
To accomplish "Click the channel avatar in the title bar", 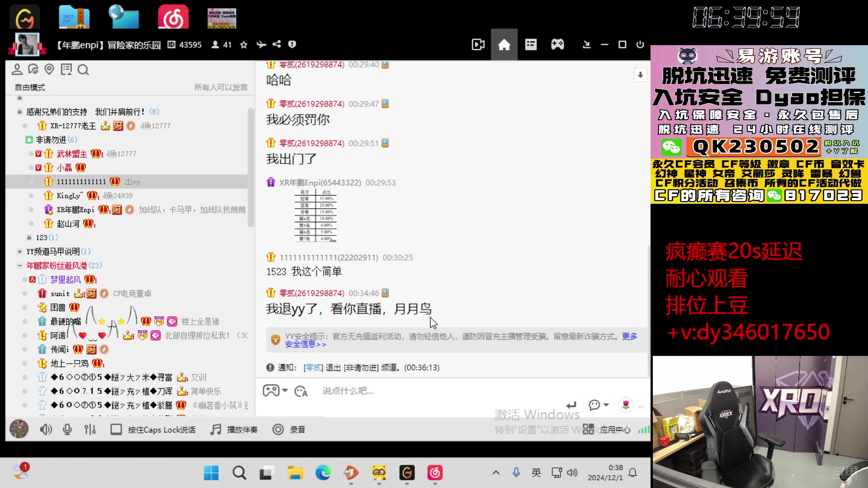I will coord(27,44).
